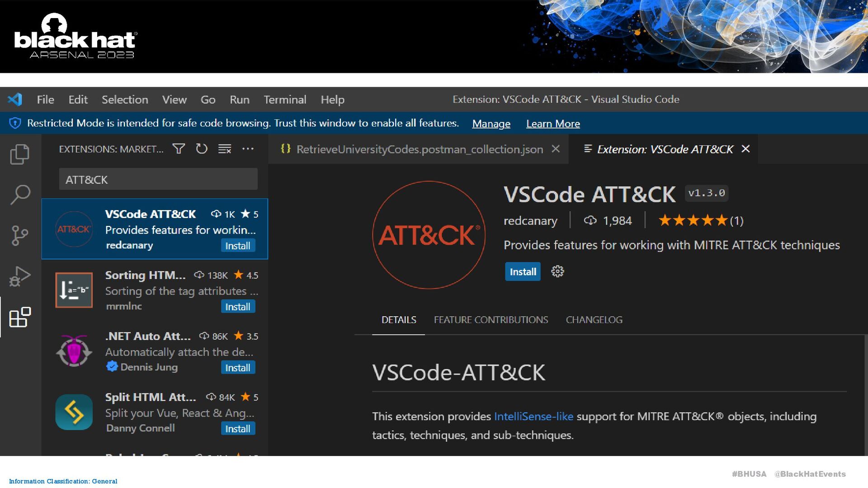Open the Go menu
This screenshot has width=868, height=488.
[208, 99]
